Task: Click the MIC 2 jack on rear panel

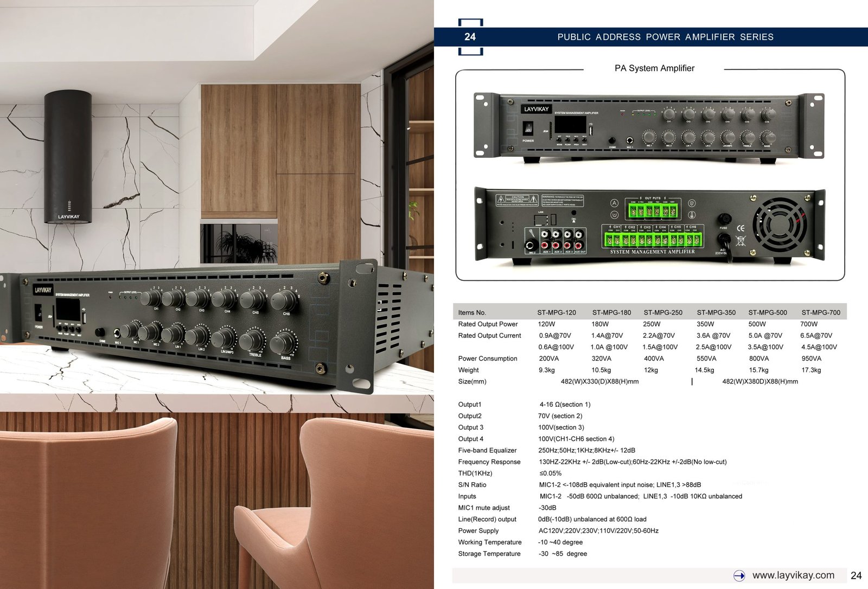Action: [x=531, y=245]
